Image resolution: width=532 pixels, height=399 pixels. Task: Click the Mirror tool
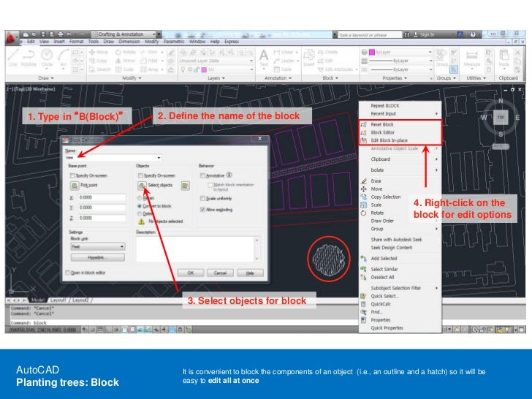point(125,61)
